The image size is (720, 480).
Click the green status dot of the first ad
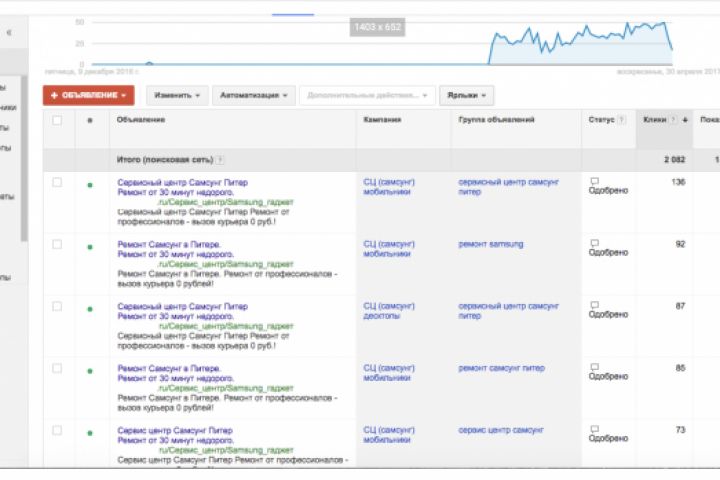(89, 184)
